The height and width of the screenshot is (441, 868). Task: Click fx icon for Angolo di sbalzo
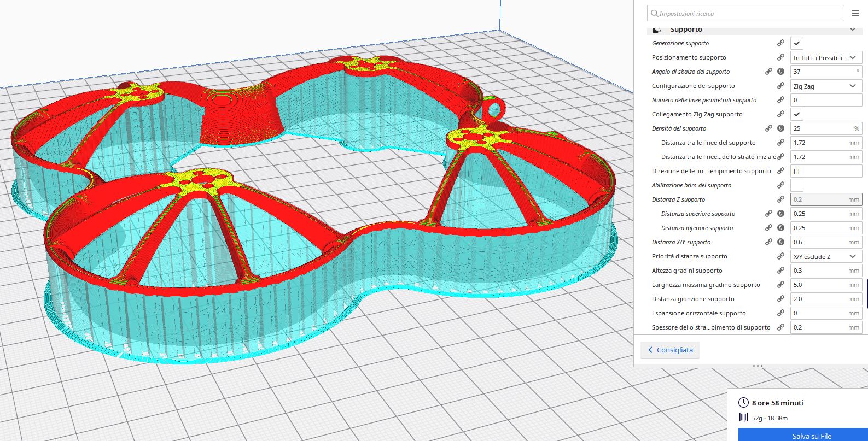[781, 72]
